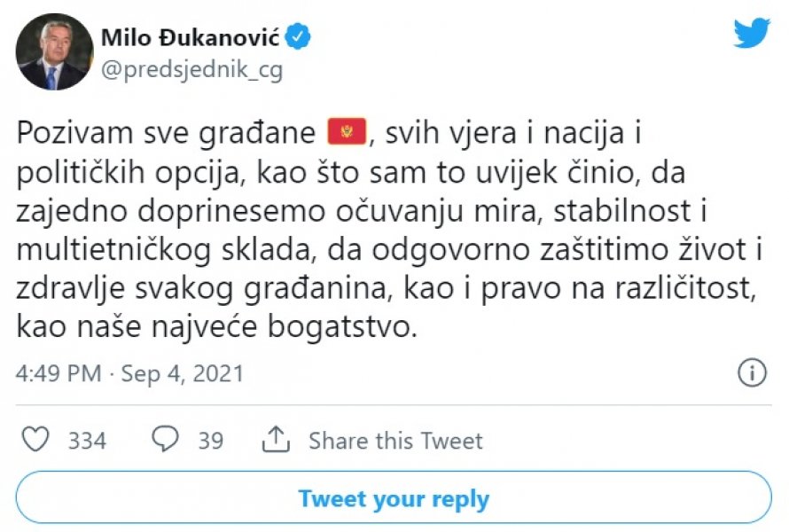
Task: Expand tweet details via the timestamp
Action: coord(129,373)
